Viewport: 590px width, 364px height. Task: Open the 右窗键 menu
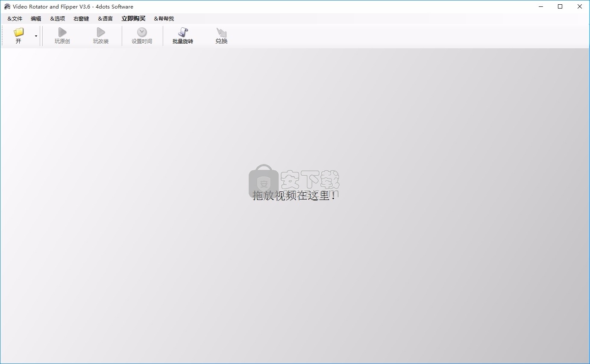click(81, 18)
